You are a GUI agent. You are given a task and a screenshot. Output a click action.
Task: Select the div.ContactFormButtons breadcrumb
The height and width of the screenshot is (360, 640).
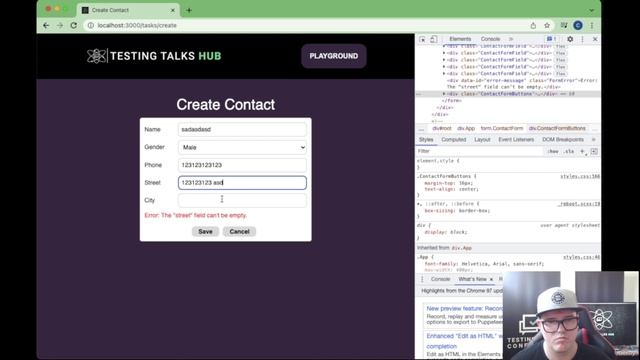[557, 128]
